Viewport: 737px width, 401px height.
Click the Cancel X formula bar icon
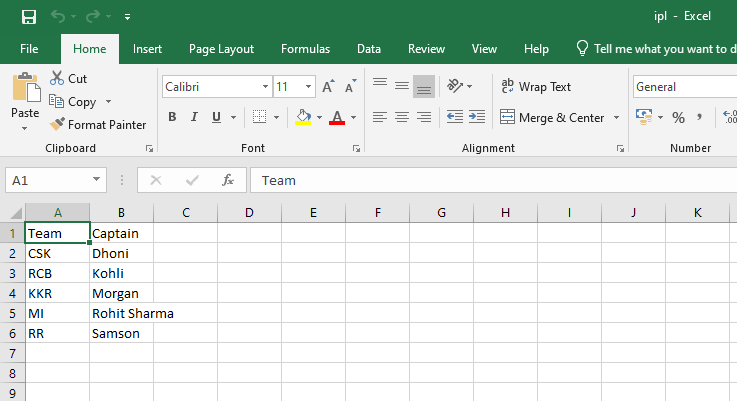point(156,180)
